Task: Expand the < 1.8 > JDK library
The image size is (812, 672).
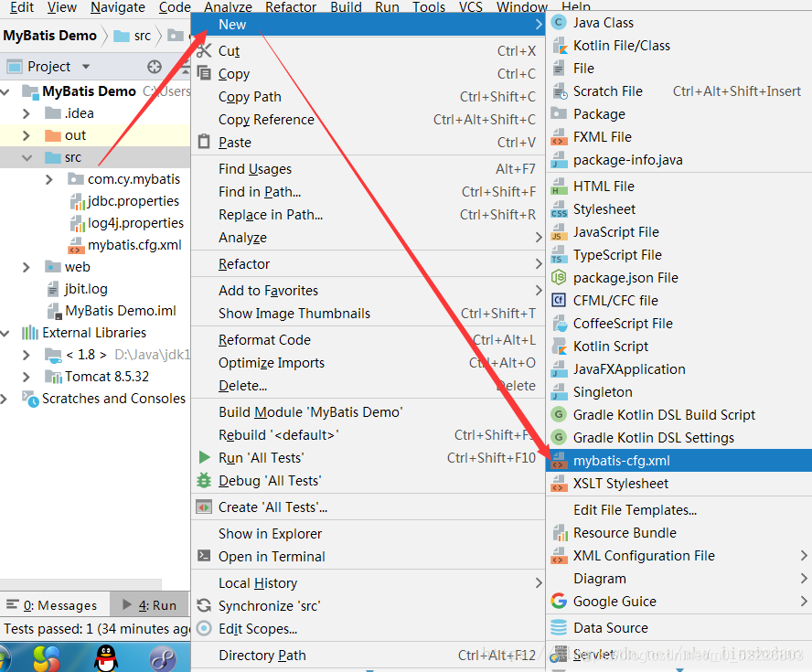Action: point(27,355)
